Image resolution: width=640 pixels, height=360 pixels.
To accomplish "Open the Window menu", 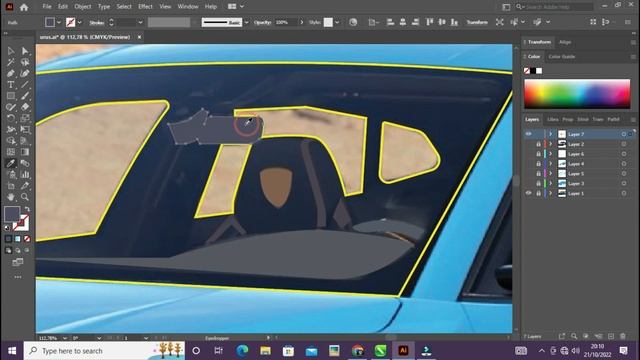I will tap(188, 7).
